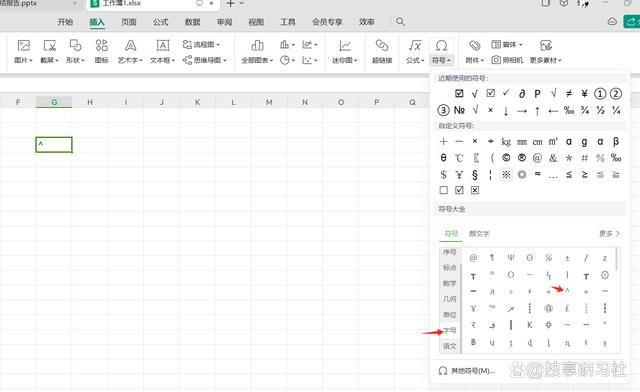This screenshot has width=640, height=392.
Task: Open the scatter chart type dropdown
Action: click(310, 60)
